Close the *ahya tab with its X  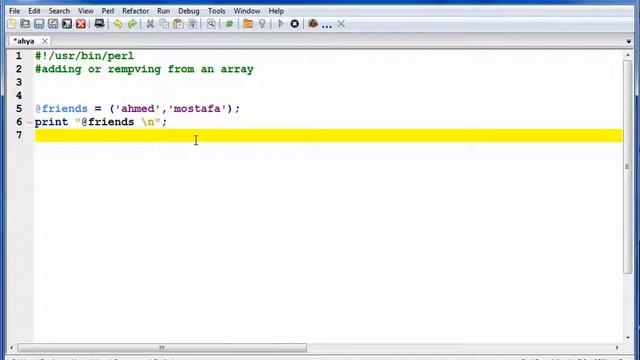(x=45, y=41)
